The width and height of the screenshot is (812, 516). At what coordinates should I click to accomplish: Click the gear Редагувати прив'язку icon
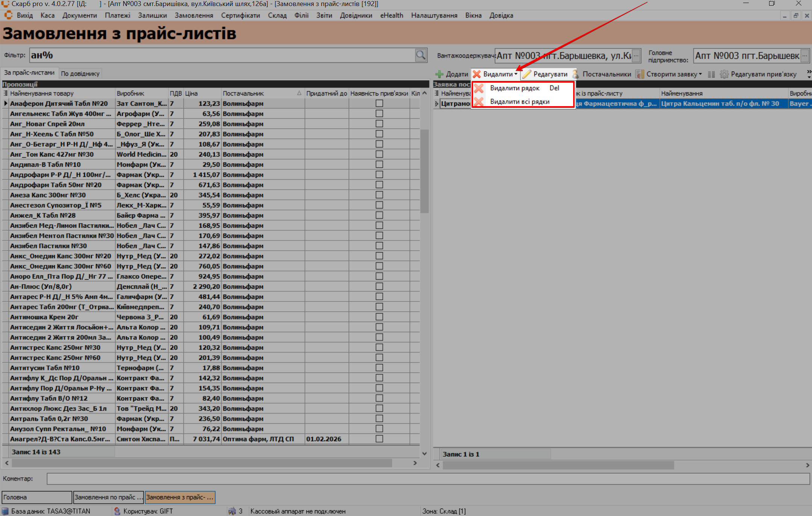(x=724, y=74)
